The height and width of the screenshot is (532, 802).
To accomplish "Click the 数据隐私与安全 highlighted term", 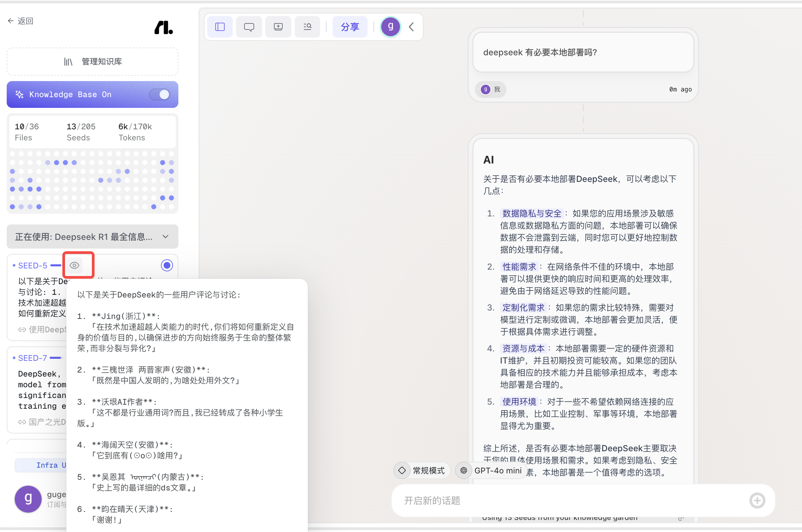I will 532,213.
